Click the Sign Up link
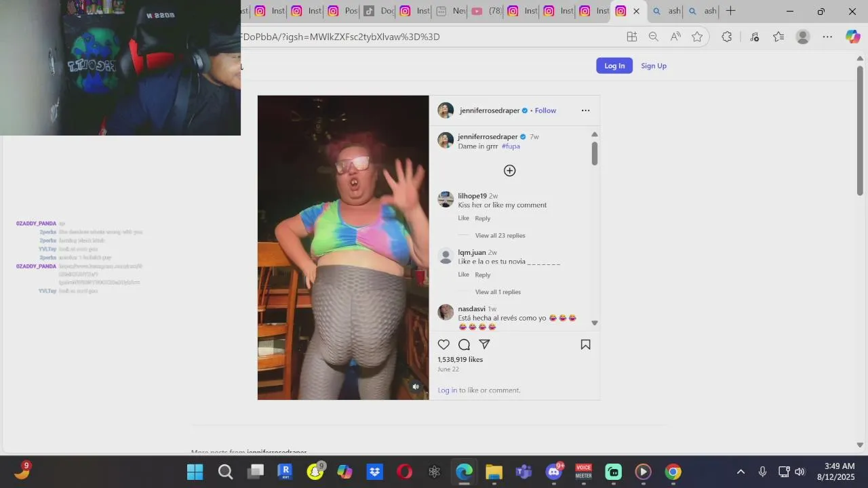868x488 pixels. [654, 66]
